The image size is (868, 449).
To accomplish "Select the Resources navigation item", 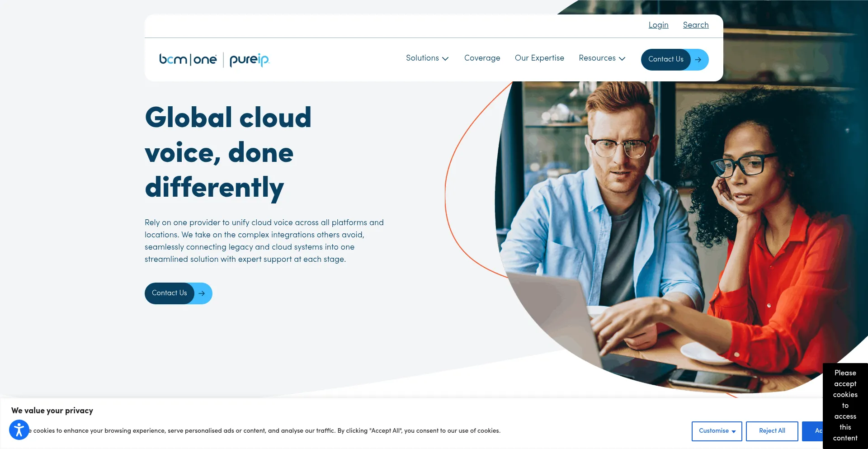I will (597, 58).
